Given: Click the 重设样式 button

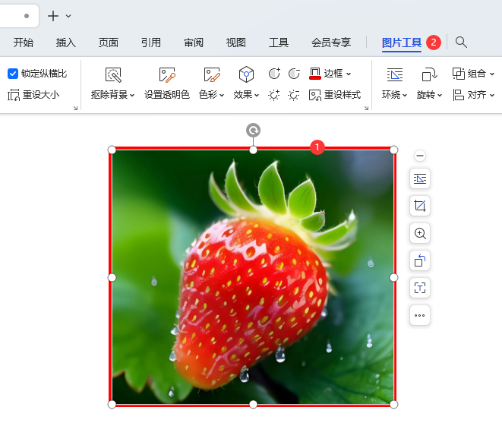Looking at the screenshot, I should tap(335, 95).
